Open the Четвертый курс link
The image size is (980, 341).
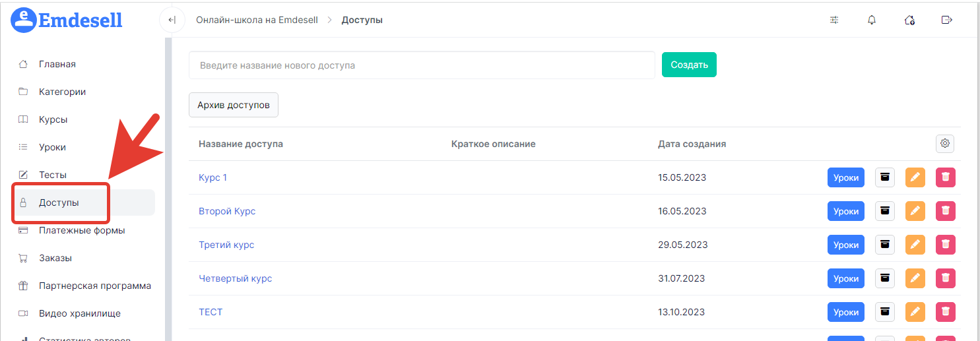coord(236,278)
